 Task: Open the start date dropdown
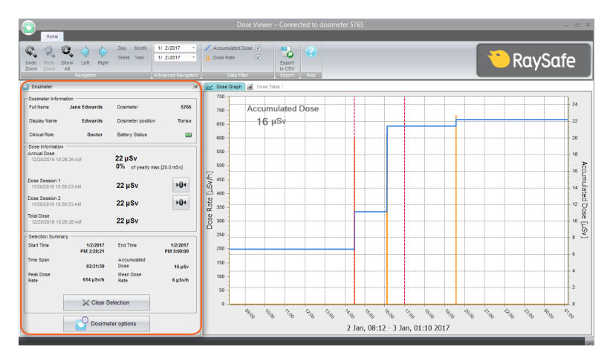[x=194, y=48]
